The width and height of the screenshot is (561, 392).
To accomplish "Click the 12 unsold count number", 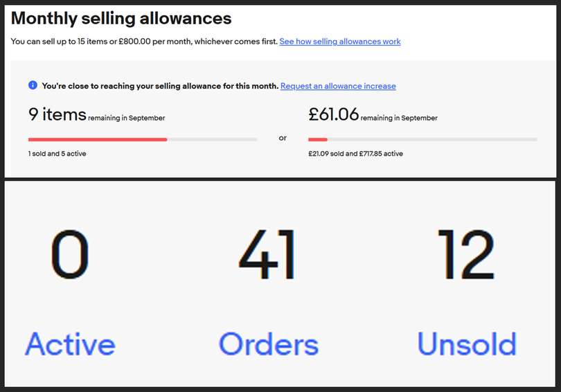I will click(x=466, y=254).
